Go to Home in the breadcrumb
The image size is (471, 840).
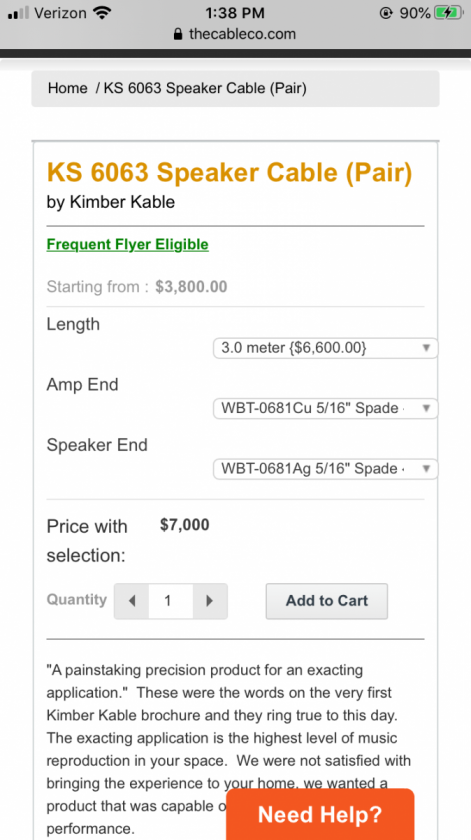coord(68,88)
